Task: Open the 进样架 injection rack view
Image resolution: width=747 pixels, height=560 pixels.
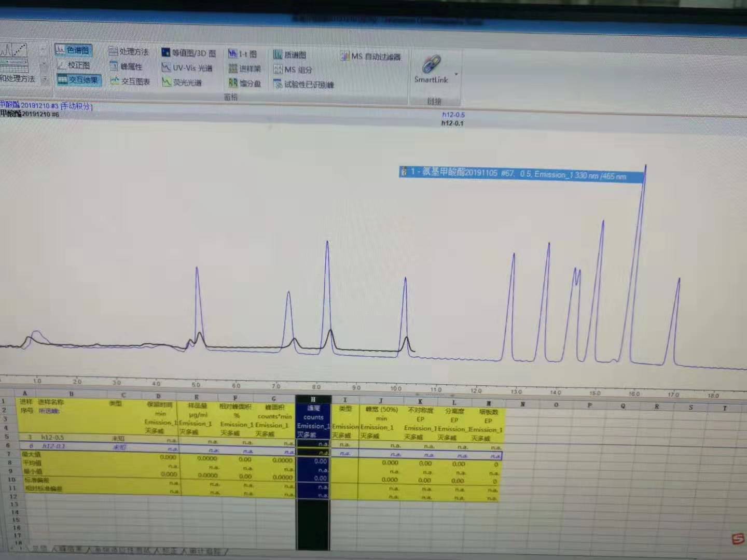Action: [x=244, y=68]
